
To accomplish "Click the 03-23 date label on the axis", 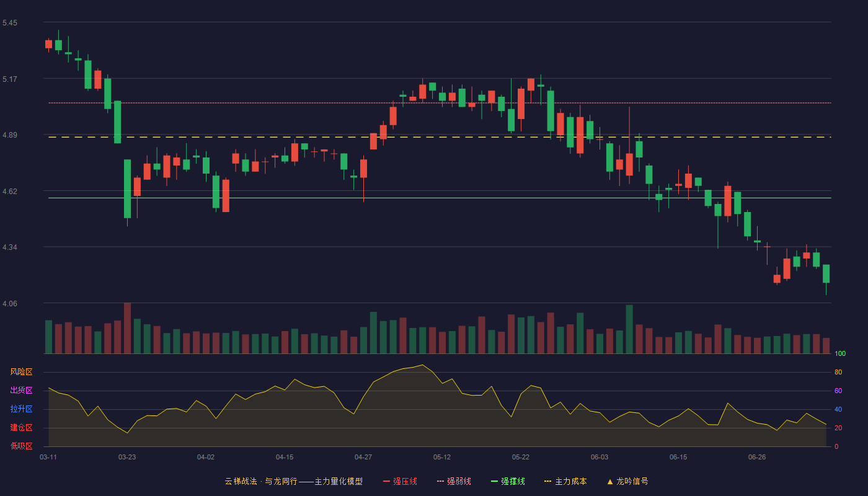I will pyautogui.click(x=127, y=457).
